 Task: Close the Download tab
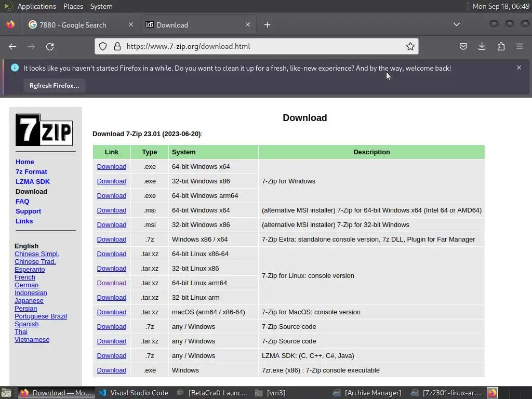click(248, 24)
